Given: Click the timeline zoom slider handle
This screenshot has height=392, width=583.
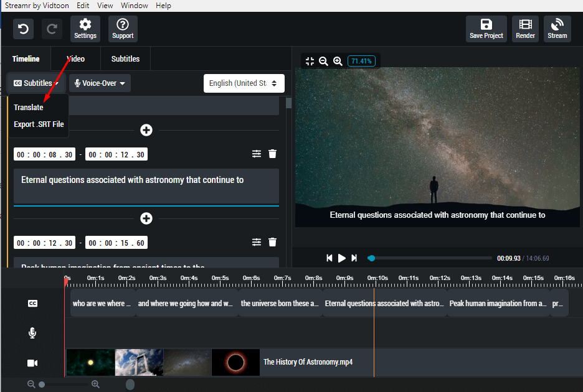Looking at the screenshot, I should click(x=42, y=385).
